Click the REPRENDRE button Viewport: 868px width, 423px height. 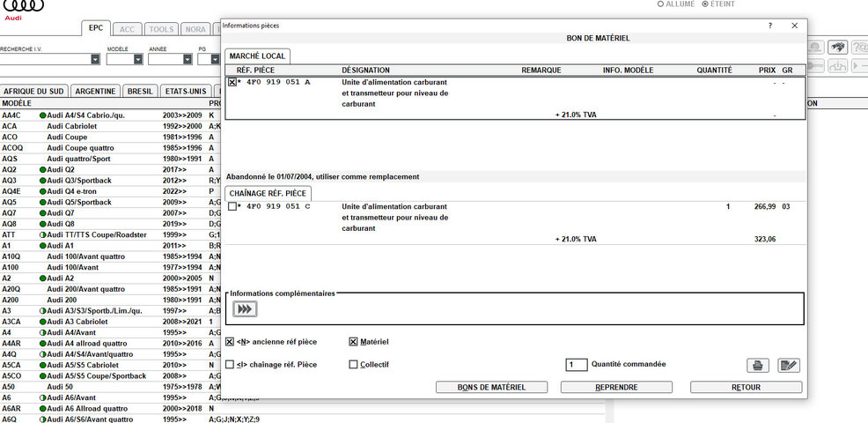(617, 388)
